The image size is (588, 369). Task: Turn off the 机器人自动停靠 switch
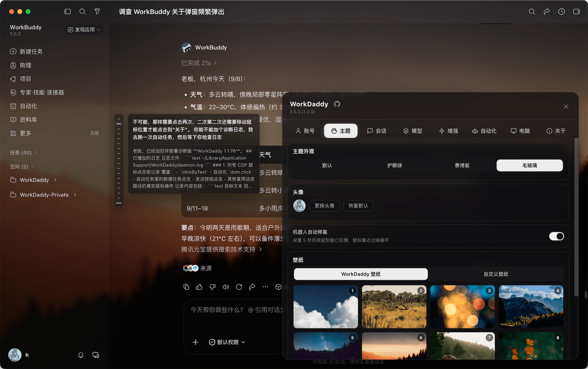coord(557,236)
